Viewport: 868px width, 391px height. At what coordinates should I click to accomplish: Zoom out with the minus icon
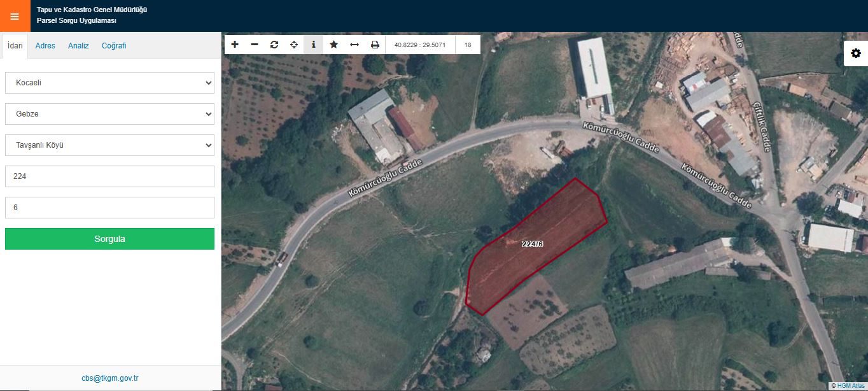(255, 45)
